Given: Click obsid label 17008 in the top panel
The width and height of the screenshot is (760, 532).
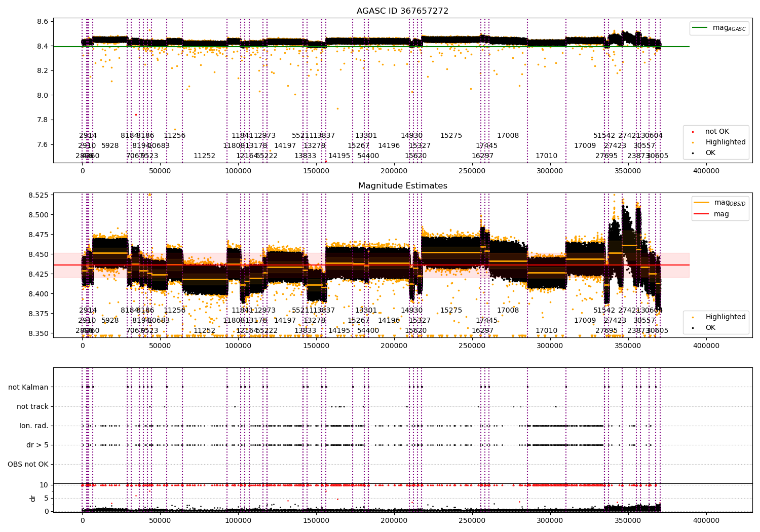Looking at the screenshot, I should [508, 136].
